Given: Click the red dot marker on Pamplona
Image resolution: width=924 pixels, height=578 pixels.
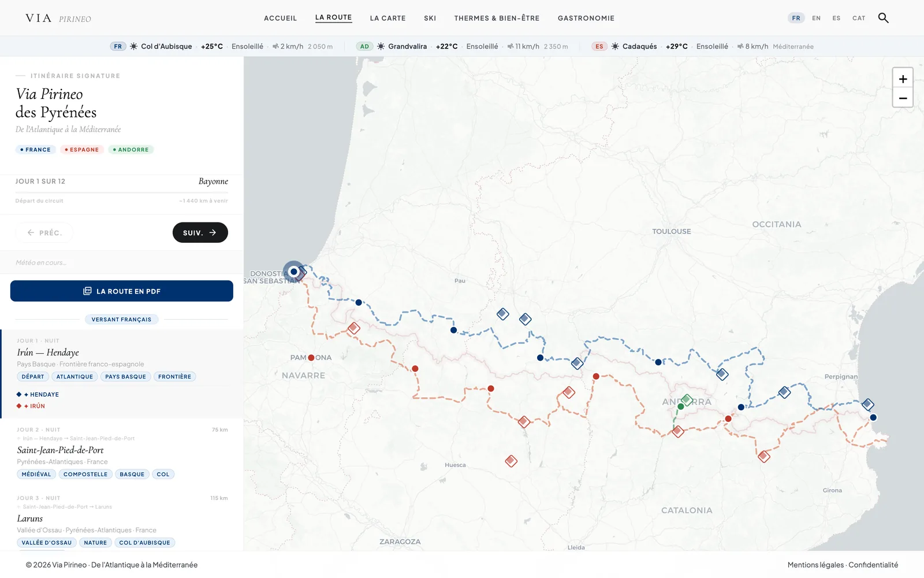Looking at the screenshot, I should (x=311, y=358).
